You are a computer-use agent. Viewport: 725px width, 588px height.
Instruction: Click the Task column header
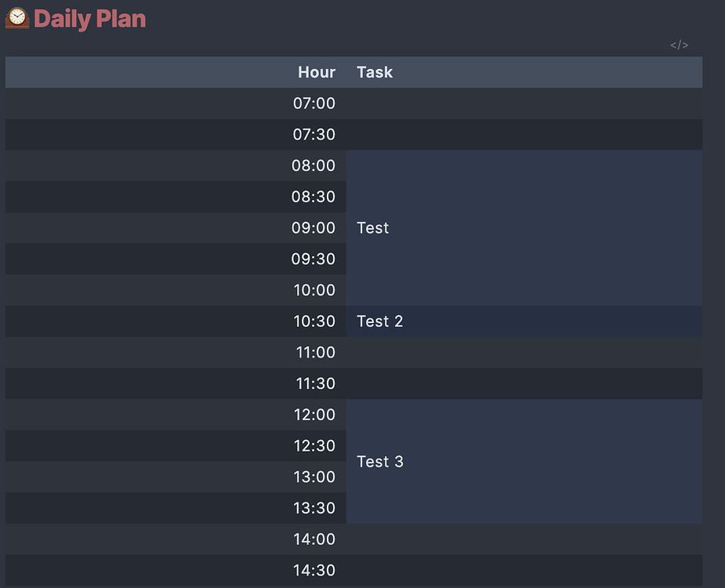[375, 71]
